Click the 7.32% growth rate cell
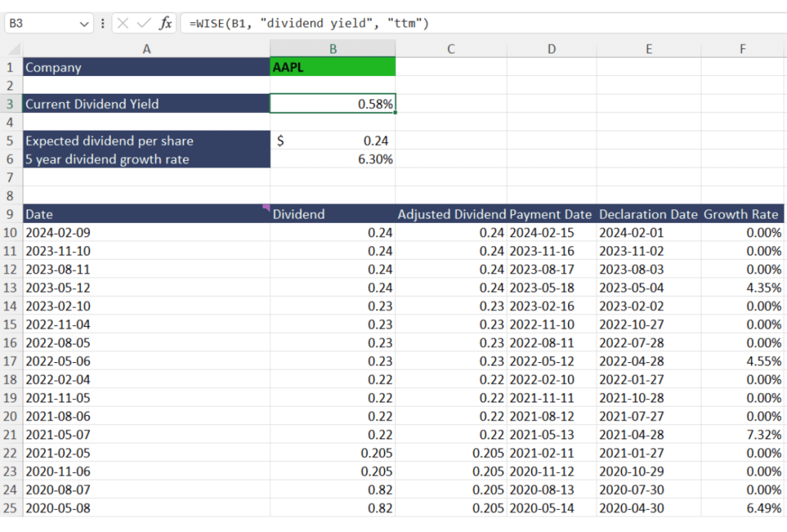The height and width of the screenshot is (532, 787). (742, 435)
